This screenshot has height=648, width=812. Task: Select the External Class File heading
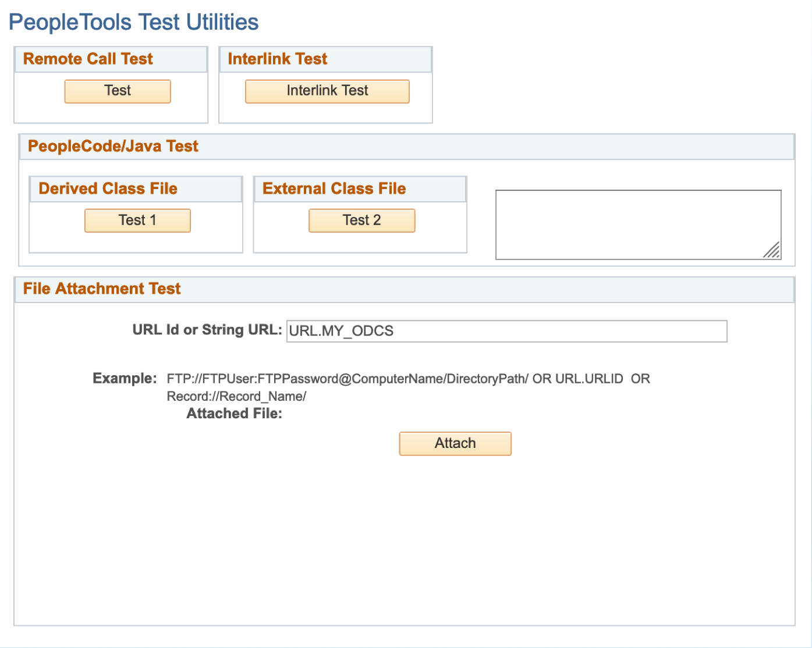click(x=334, y=189)
